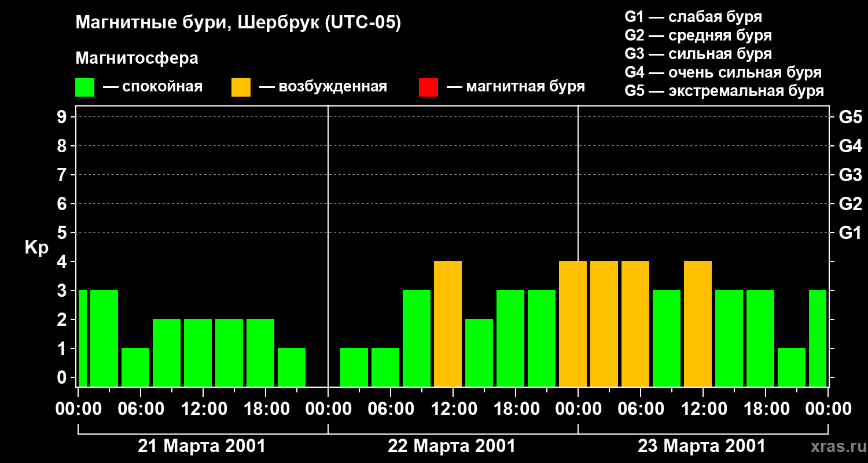Click the '22 Марта 2001' date label
Viewport: 868px width, 463px height.
click(451, 446)
